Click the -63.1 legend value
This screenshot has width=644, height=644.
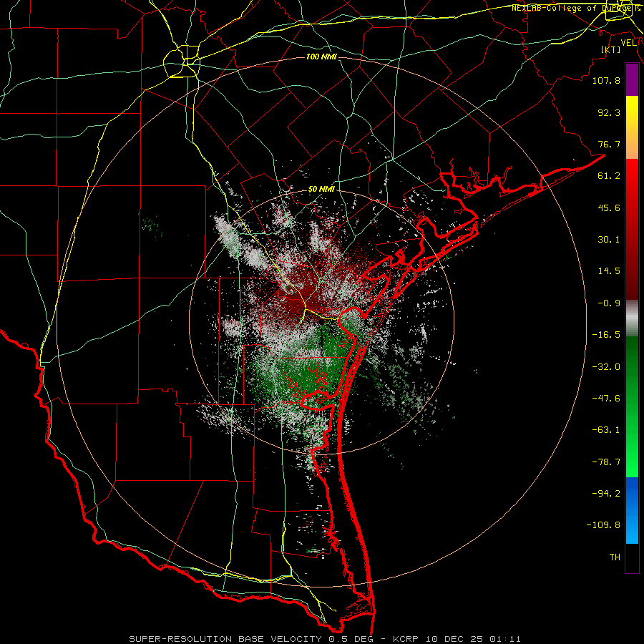606,430
